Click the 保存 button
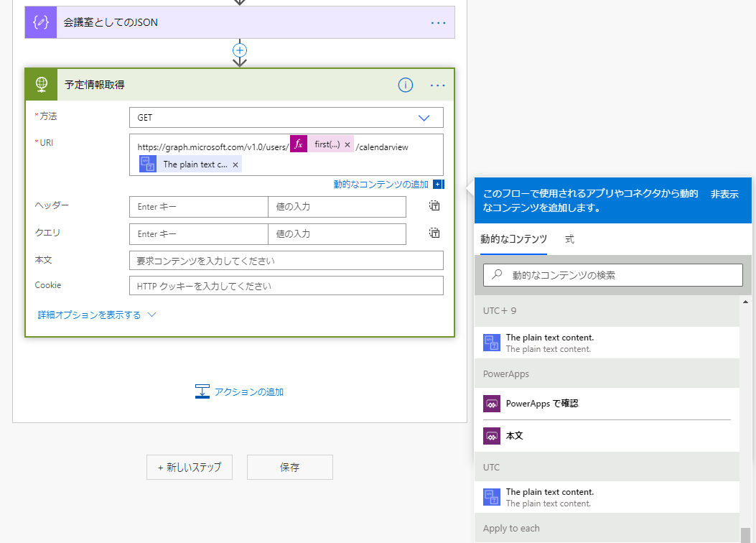 289,467
